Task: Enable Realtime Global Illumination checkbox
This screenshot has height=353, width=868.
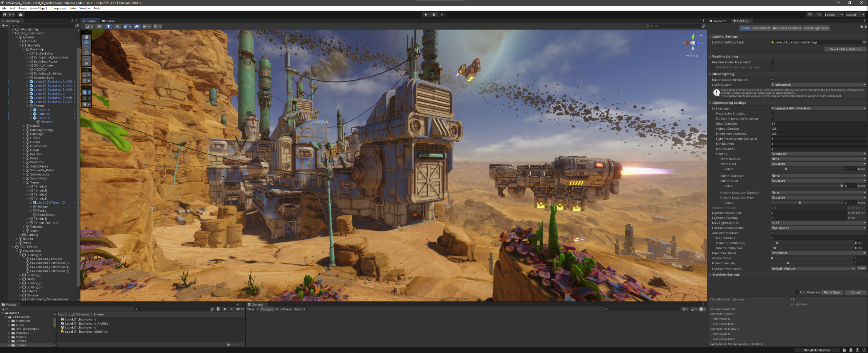Action: point(772,62)
